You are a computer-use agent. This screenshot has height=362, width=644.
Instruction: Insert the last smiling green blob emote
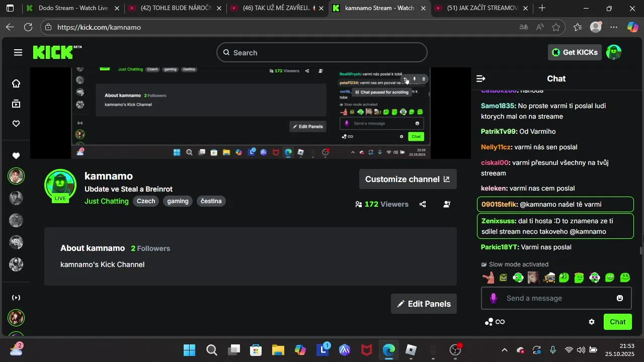[625, 277]
